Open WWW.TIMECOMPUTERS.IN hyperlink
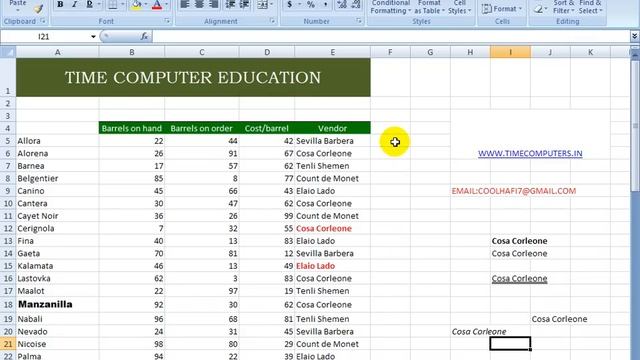This screenshot has width=640, height=360. pos(530,153)
